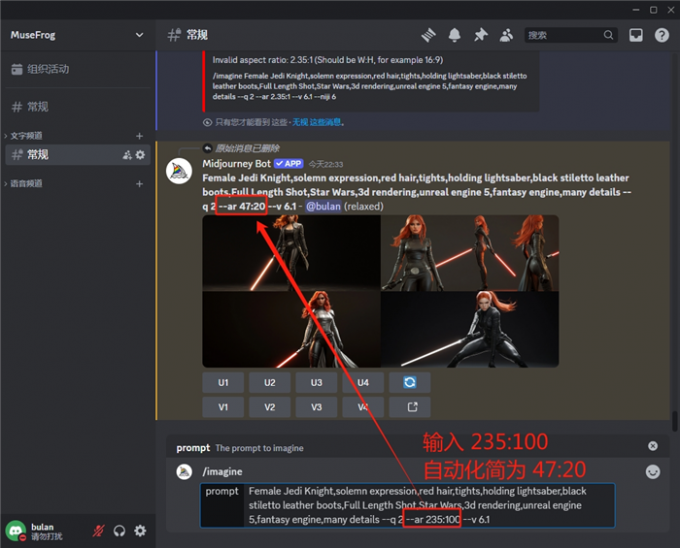The image size is (680, 548).
Task: Click the APP verified badge
Action: (289, 163)
